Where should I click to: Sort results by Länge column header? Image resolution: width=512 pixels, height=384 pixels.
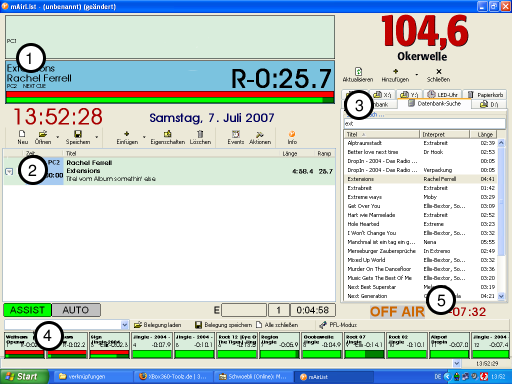(x=483, y=134)
